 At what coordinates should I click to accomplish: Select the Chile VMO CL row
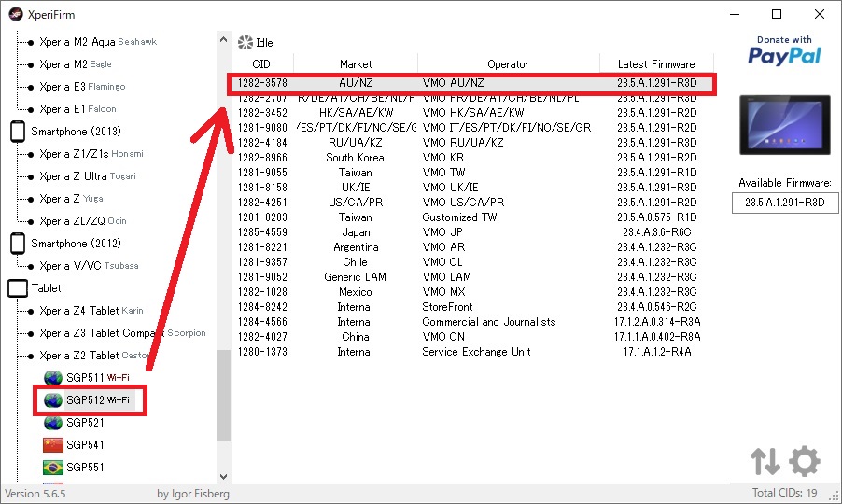472,262
